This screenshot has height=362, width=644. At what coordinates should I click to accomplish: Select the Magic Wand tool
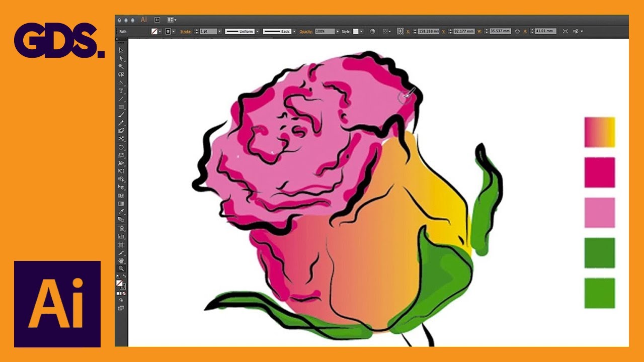[x=121, y=66]
